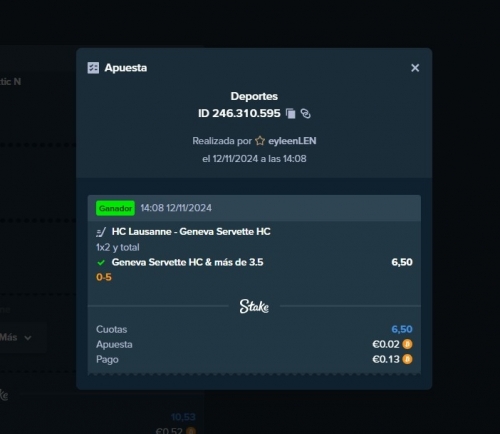This screenshot has width=500, height=434.
Task: Click the coin icon next to €0.02
Action: point(407,344)
